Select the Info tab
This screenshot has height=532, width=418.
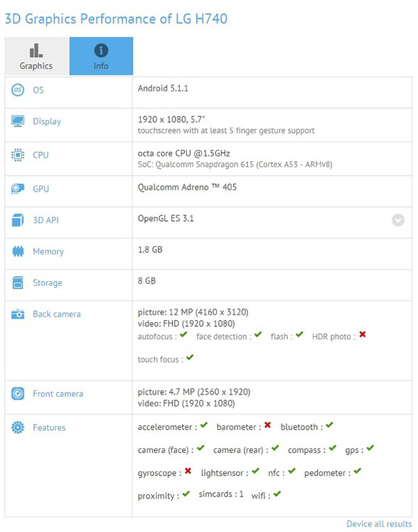pos(101,56)
